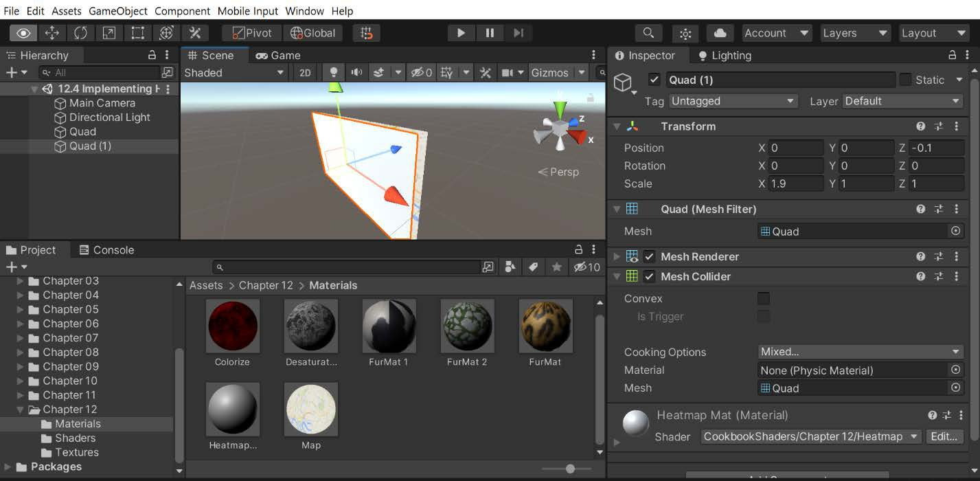Open scene camera settings icon
The height and width of the screenshot is (481, 980).
508,72
